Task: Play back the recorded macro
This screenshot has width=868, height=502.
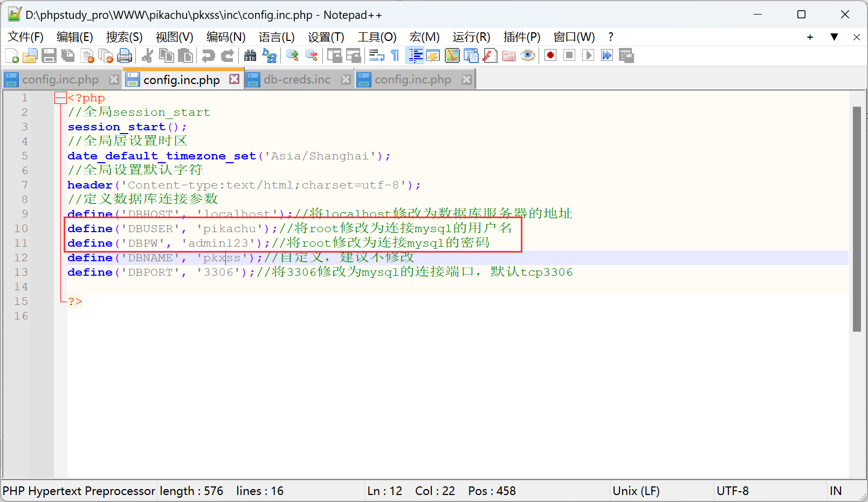Action: coord(588,55)
